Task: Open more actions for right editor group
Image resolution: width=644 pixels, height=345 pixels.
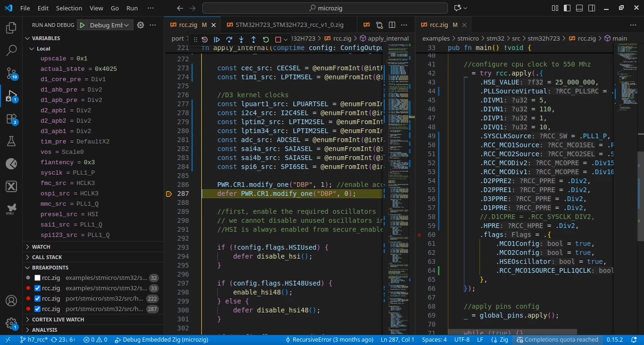Action: click(x=633, y=25)
